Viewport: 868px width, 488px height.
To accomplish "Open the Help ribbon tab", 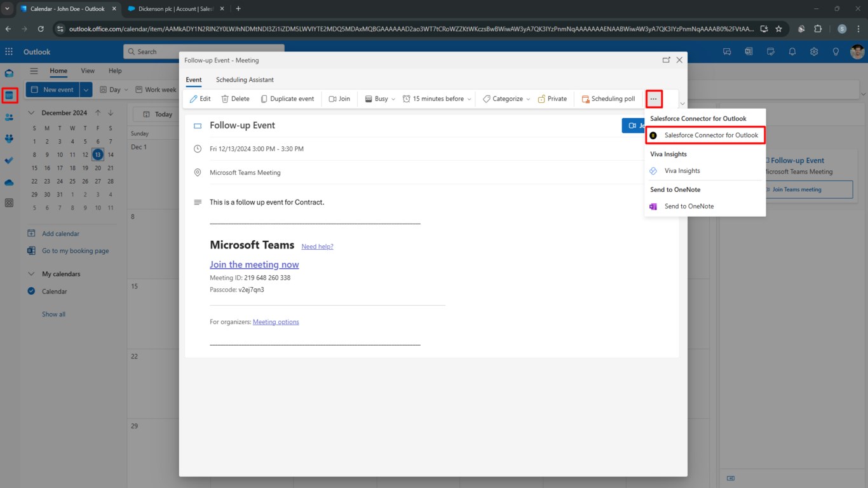I will (115, 71).
